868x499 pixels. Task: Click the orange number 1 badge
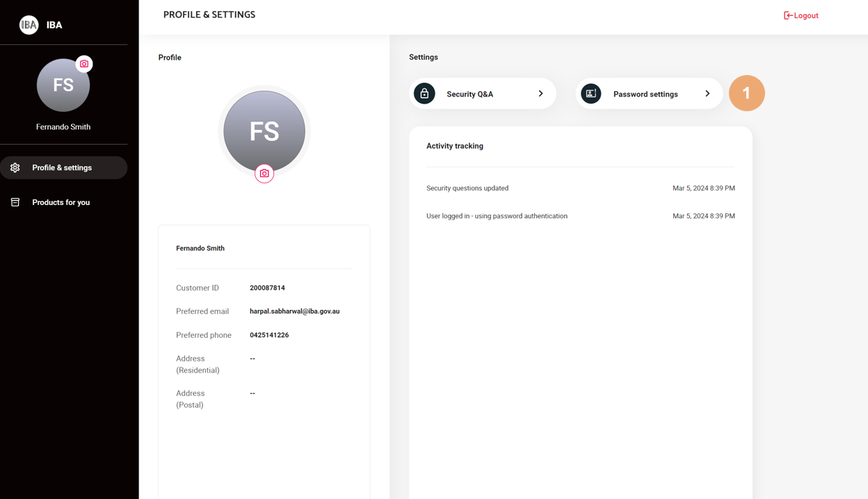click(746, 93)
